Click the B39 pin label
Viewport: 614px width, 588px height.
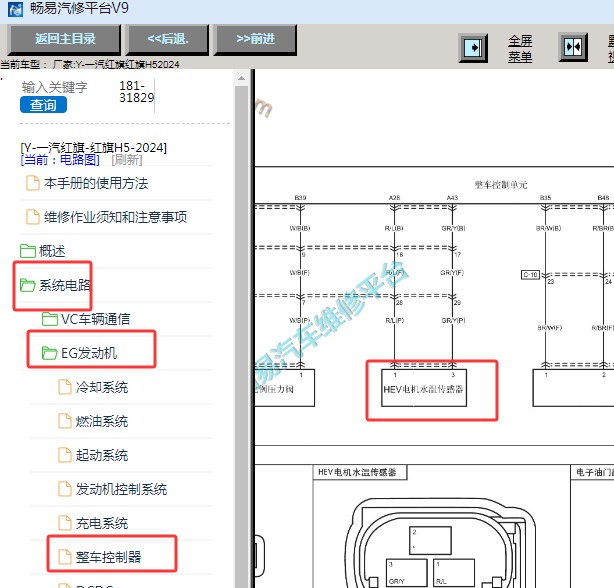[x=300, y=198]
